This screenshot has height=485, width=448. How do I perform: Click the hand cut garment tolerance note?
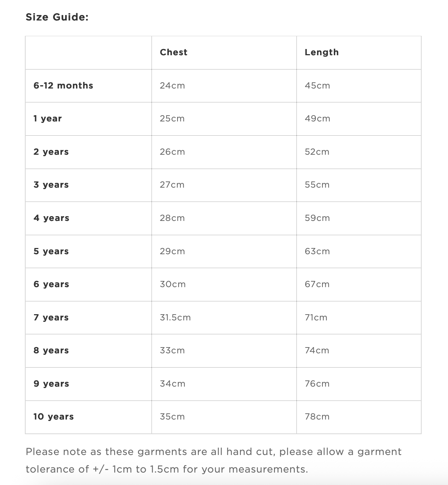coord(213,460)
